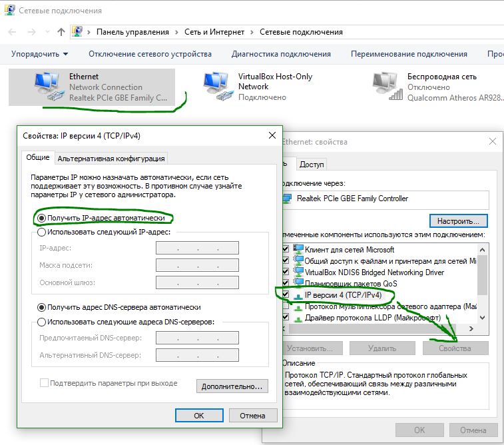Click the Основной шлюз input field
The width and height of the screenshot is (504, 445).
point(197,282)
